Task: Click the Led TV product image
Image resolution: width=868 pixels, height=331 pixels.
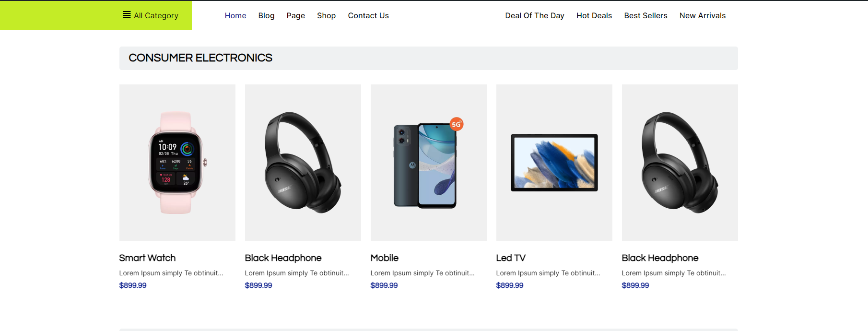Action: coord(554,163)
